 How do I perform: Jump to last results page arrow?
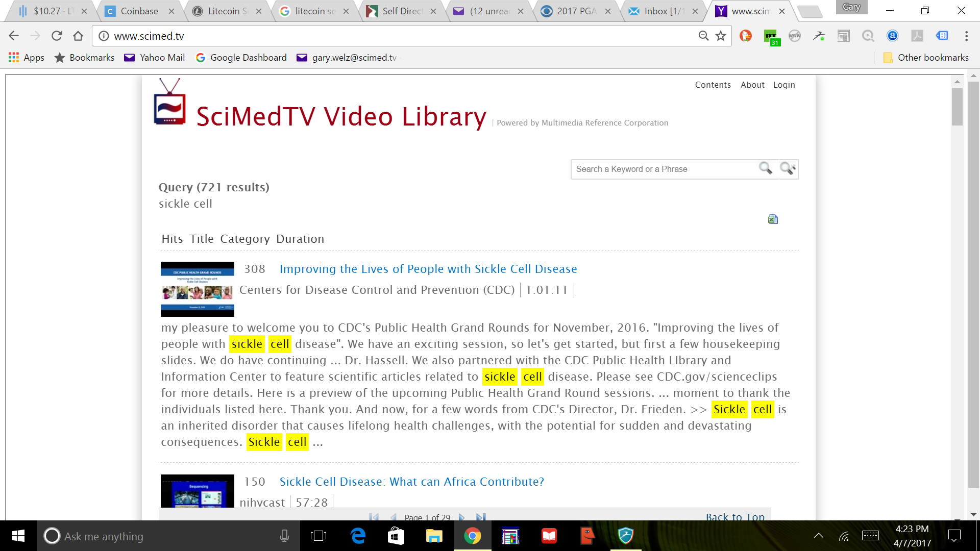[481, 517]
